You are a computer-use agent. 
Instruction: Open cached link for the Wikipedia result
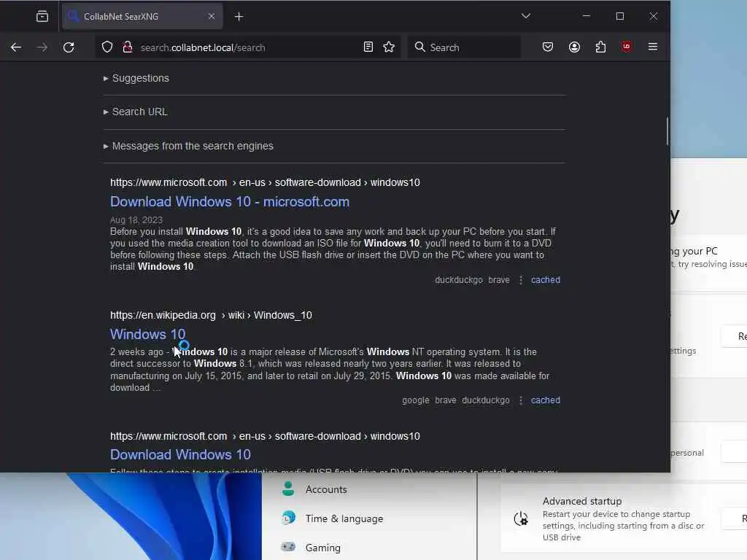(x=546, y=400)
